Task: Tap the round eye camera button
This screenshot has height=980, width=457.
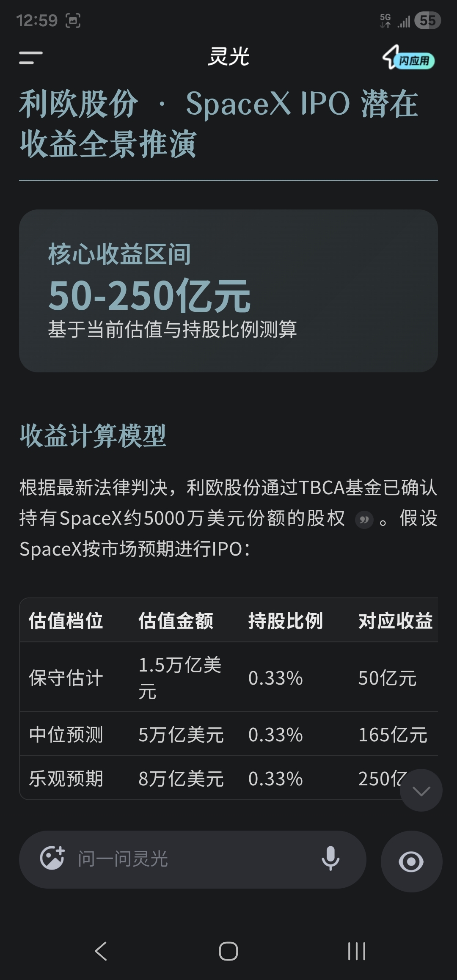Action: [x=411, y=862]
